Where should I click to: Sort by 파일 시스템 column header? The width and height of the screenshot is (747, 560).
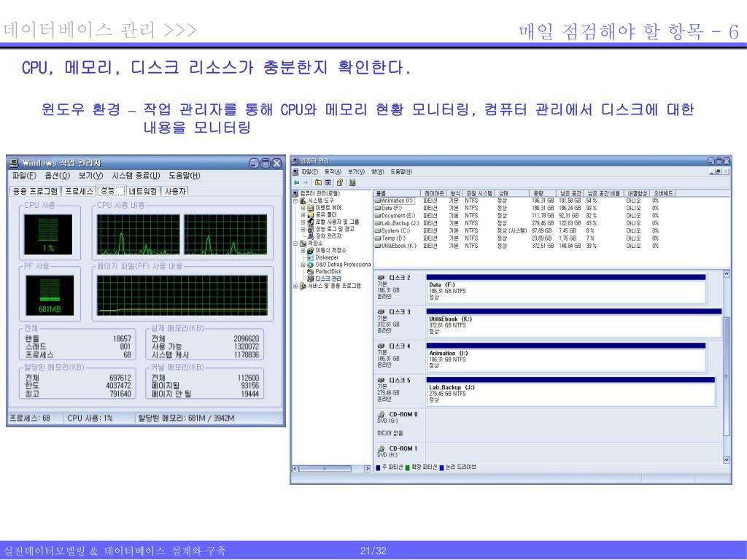tap(479, 193)
